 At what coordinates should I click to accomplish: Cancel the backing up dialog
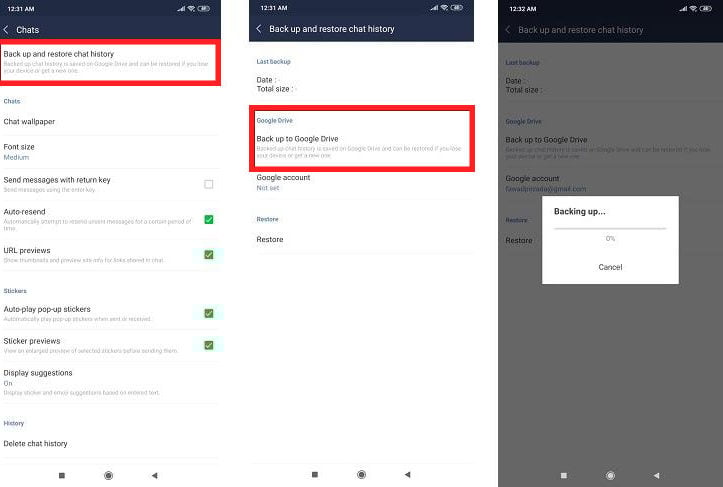(610, 267)
